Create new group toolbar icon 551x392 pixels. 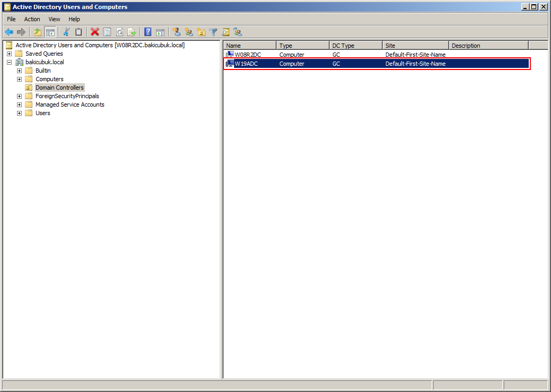pos(188,32)
